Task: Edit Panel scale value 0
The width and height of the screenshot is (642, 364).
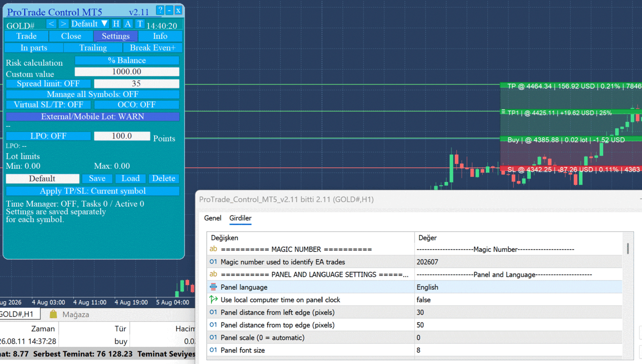Action: [518, 337]
